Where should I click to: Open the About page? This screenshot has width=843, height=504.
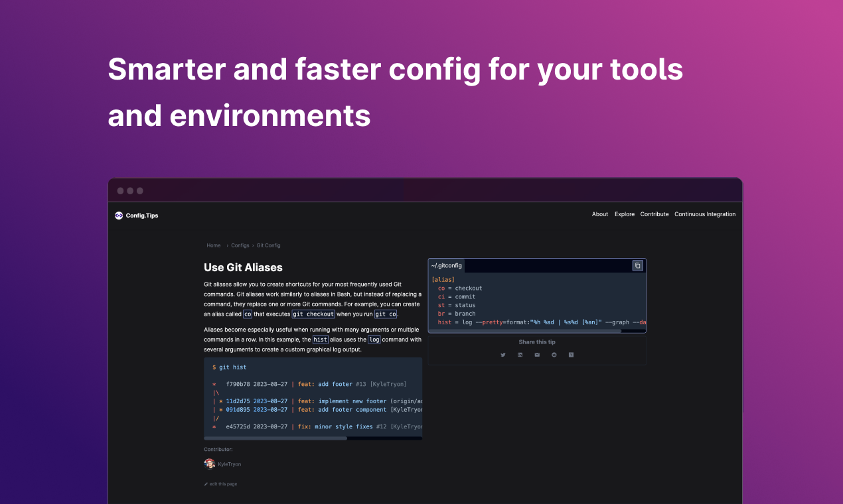600,214
